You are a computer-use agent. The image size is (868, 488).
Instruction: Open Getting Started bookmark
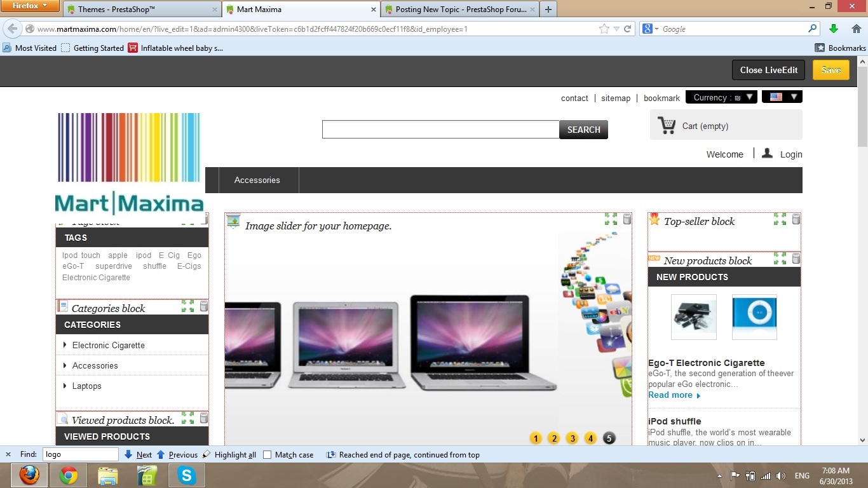coord(92,48)
